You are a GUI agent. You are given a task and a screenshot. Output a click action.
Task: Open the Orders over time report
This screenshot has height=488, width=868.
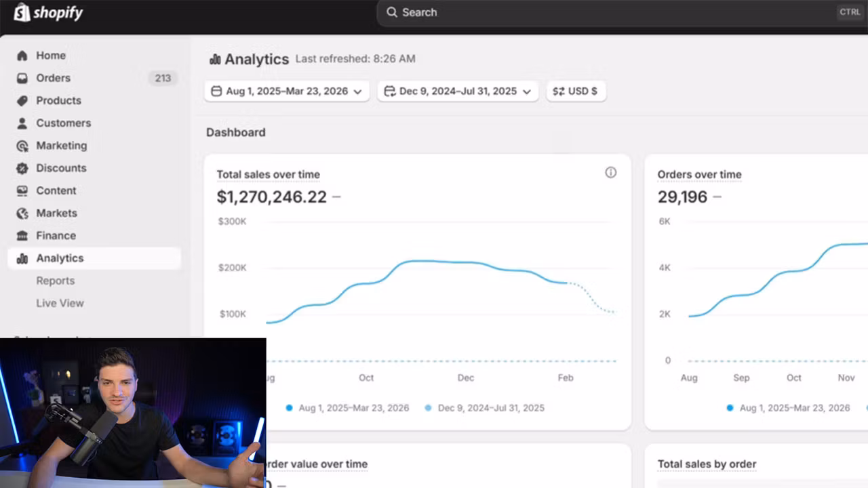pyautogui.click(x=699, y=174)
